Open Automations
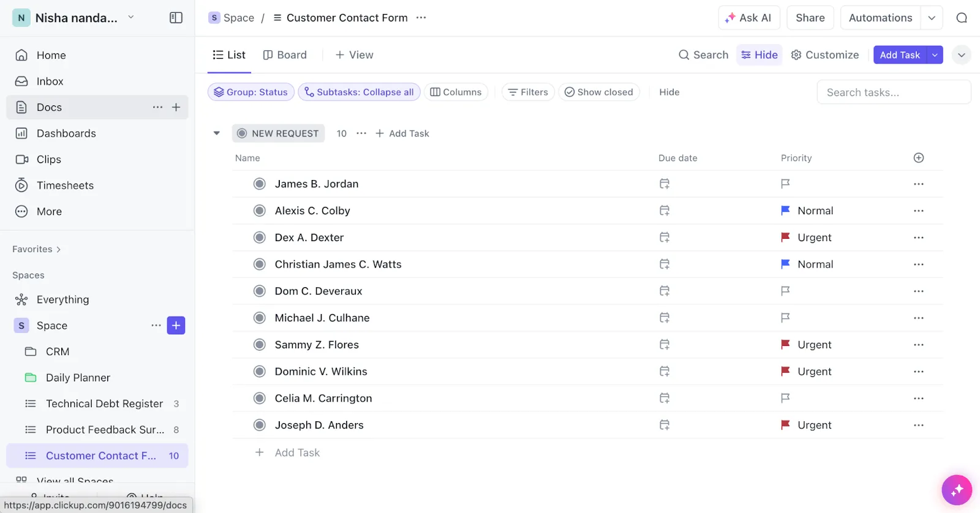The height and width of the screenshot is (513, 980). click(880, 18)
